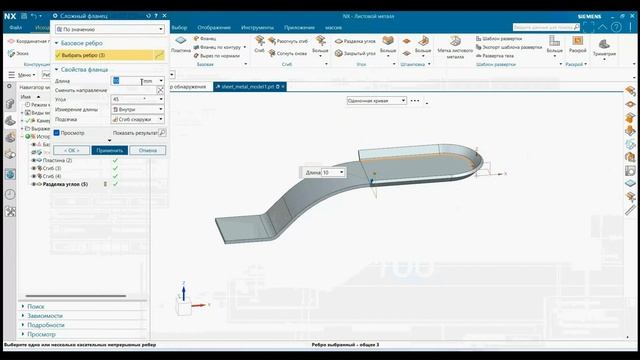Open the Эскиз sketch tool
This screenshot has height=360, width=640.
tap(18, 53)
